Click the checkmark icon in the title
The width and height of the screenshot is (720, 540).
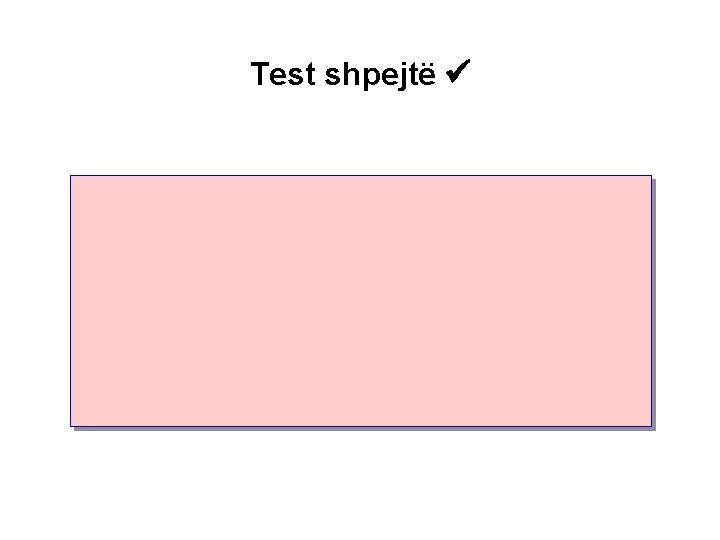[x=462, y=73]
